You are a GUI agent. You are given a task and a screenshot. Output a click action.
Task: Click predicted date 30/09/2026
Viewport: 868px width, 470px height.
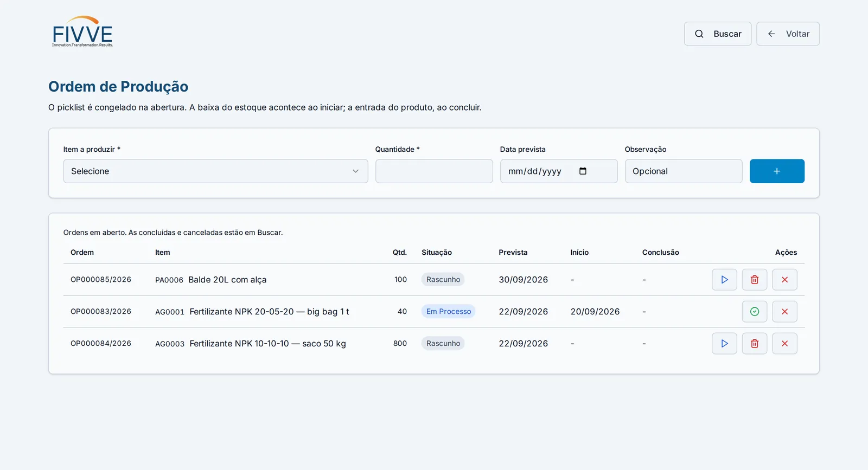pos(524,280)
